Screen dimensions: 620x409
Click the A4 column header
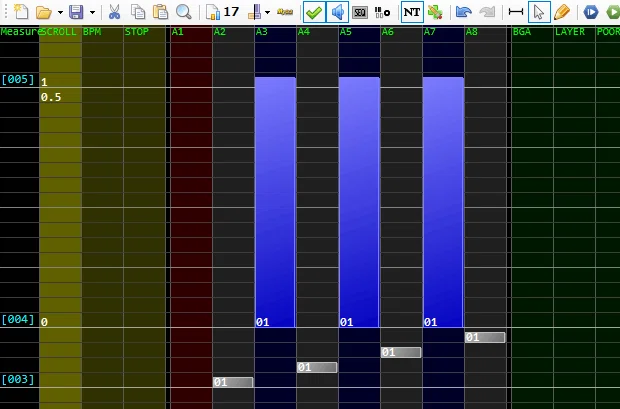coord(303,32)
